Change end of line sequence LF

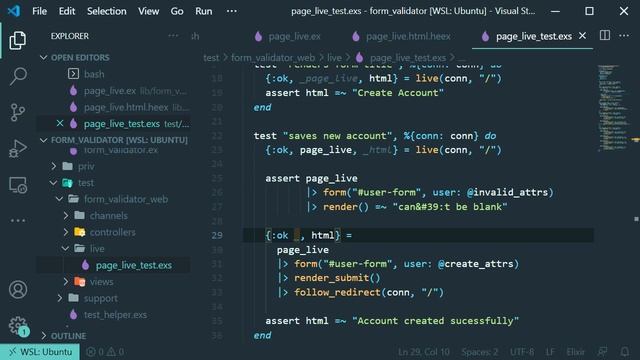550,352
